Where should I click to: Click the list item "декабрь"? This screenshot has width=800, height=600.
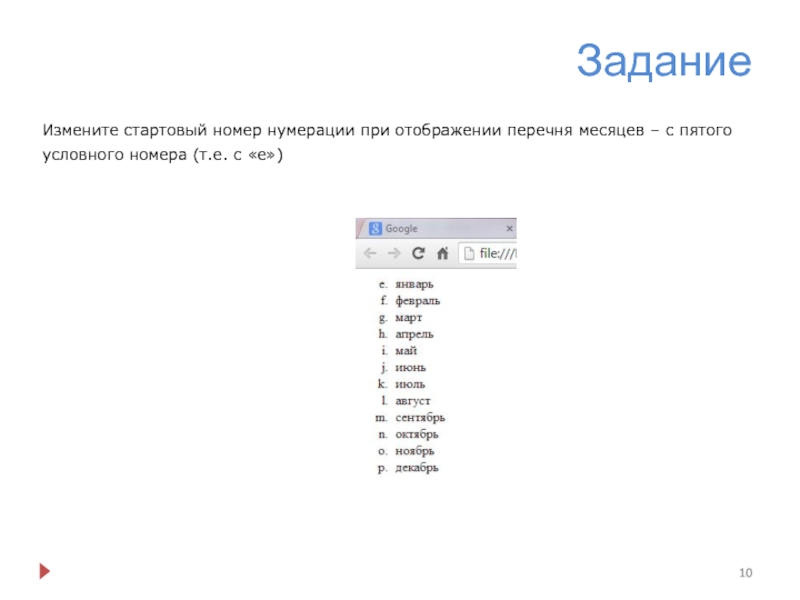click(x=417, y=467)
